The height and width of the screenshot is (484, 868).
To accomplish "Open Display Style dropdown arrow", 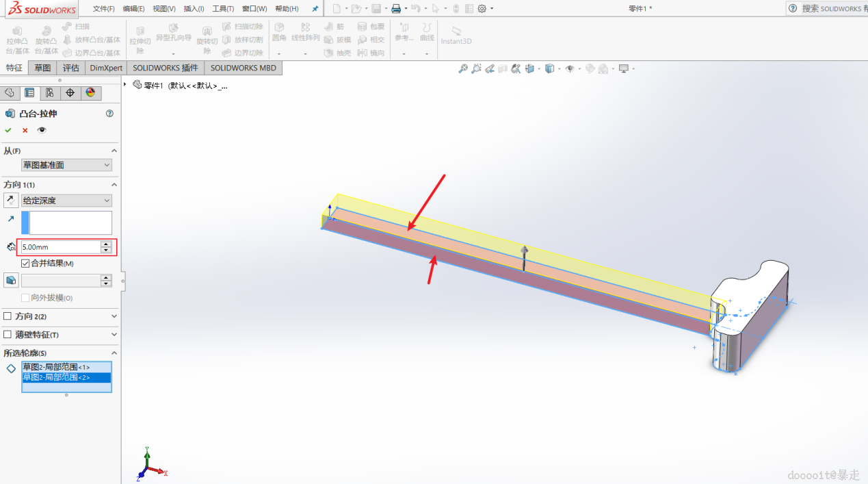I will [560, 68].
